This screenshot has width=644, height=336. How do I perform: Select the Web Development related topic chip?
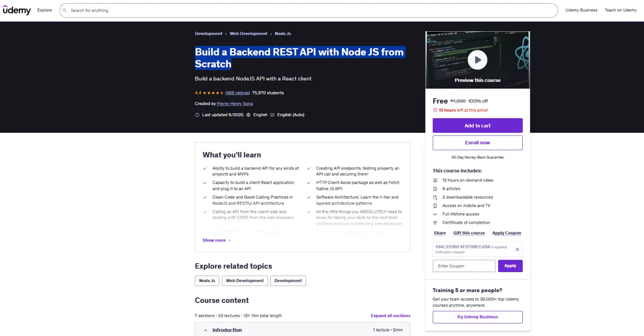pos(245,281)
